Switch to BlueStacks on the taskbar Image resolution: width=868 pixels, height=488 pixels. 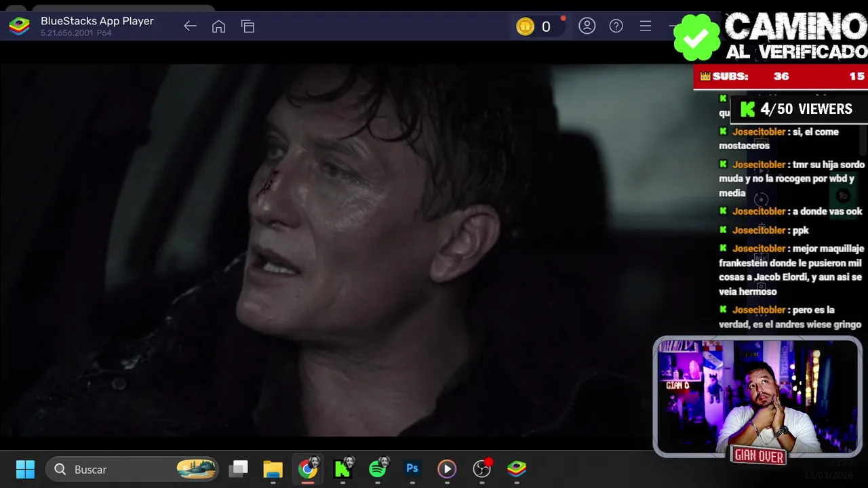point(517,469)
